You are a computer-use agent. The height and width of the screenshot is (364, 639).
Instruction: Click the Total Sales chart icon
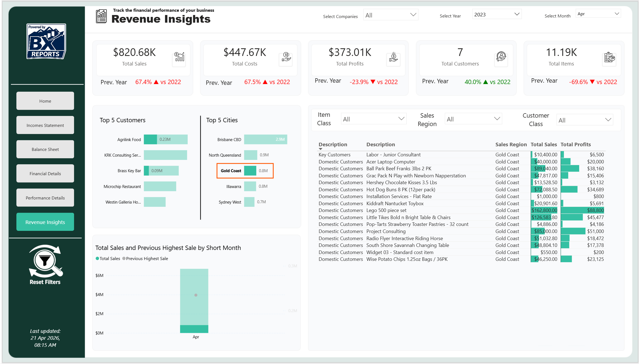point(179,57)
